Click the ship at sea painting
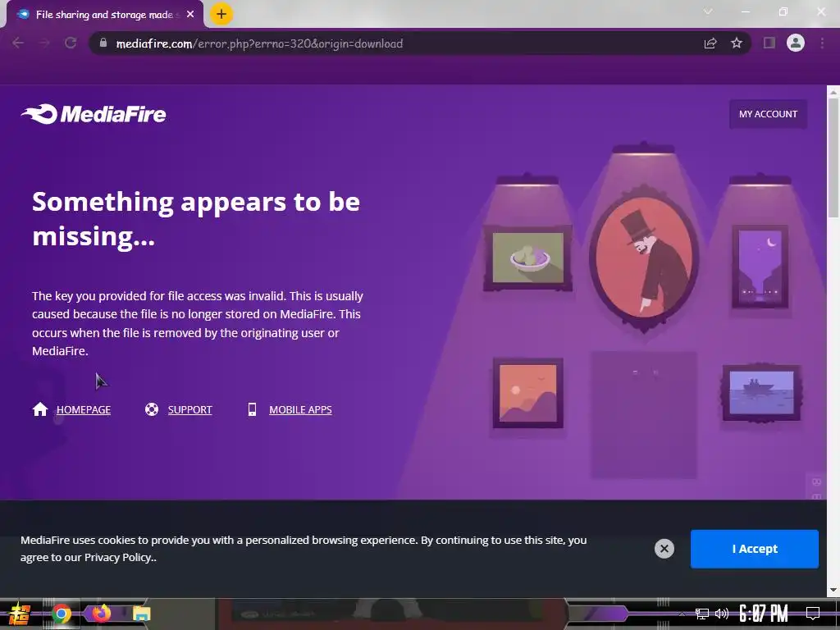Viewport: 840px width, 630px height. click(x=761, y=393)
